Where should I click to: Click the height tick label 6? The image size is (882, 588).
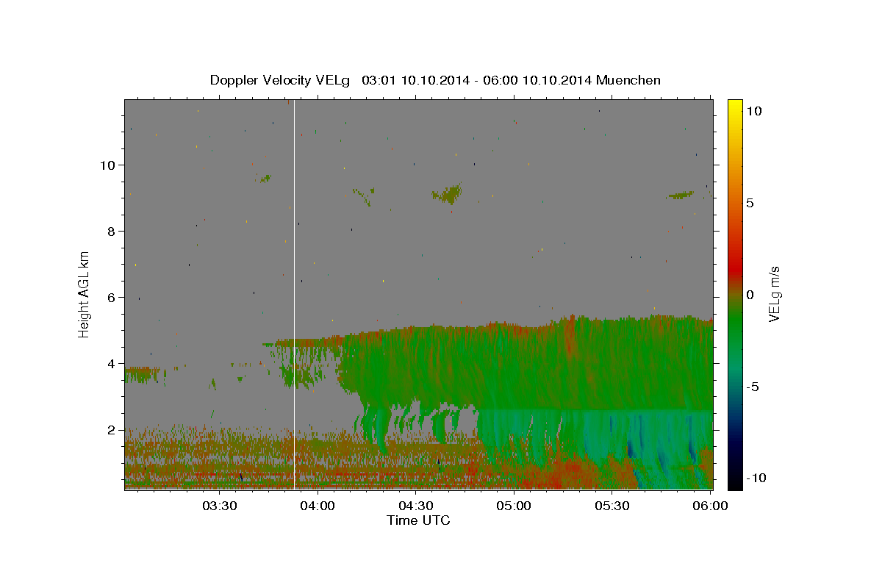(112, 298)
